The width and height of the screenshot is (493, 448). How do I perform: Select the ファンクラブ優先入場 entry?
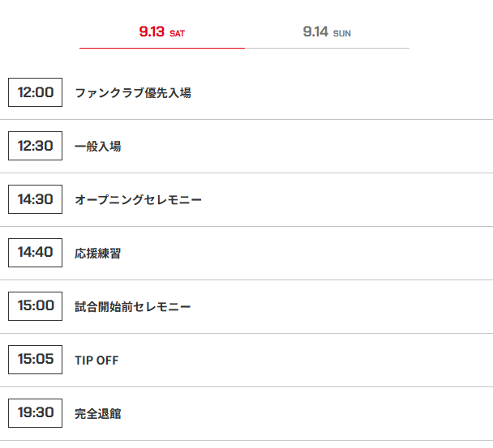(133, 92)
